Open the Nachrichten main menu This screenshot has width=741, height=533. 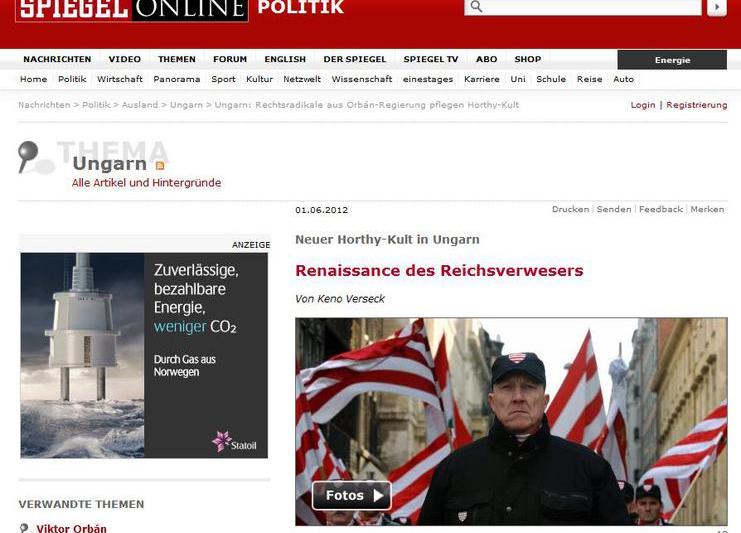point(57,59)
